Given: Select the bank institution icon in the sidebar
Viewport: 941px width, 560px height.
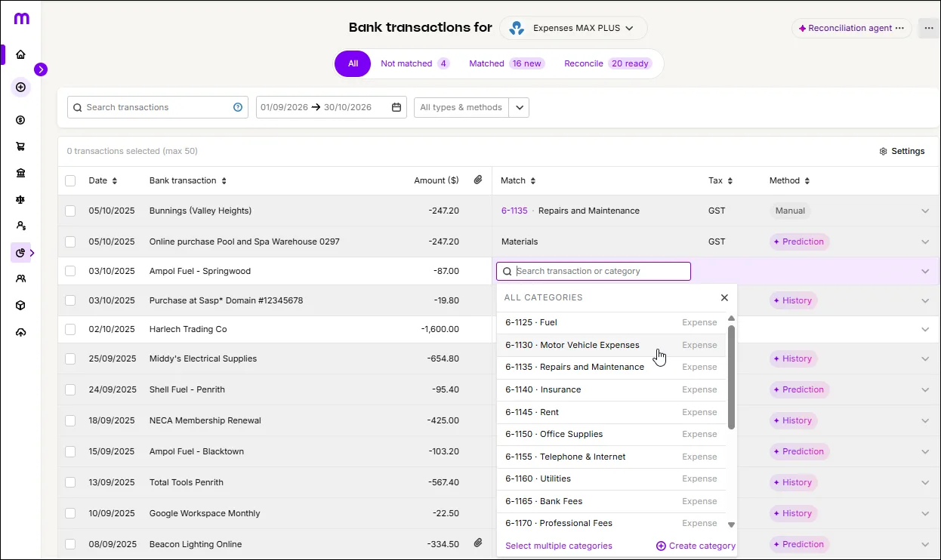Looking at the screenshot, I should click(x=21, y=172).
